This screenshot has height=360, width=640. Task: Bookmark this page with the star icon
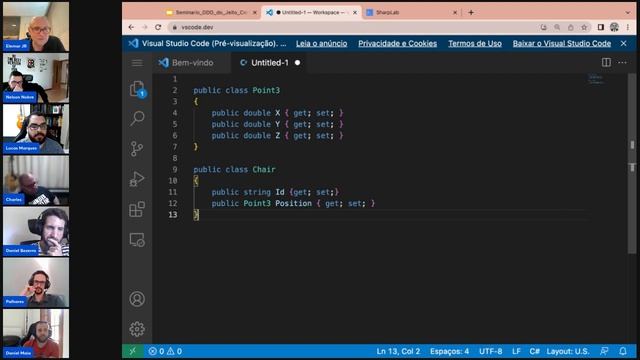tap(584, 27)
